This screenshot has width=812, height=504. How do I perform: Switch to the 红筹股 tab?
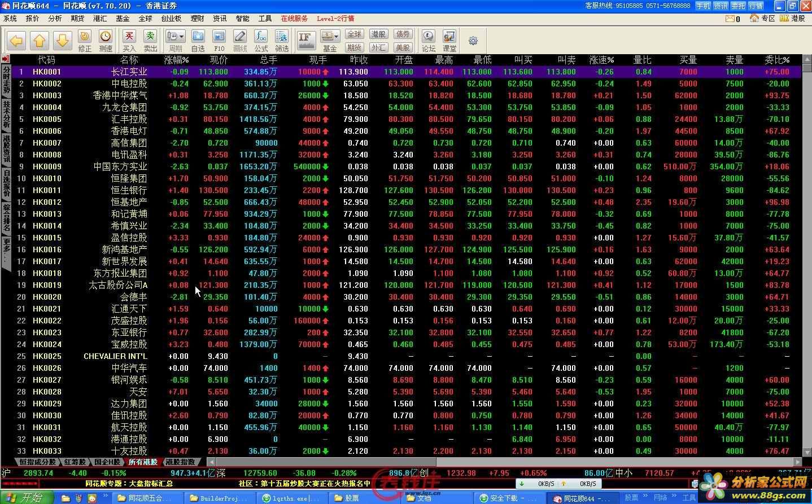pos(75,462)
